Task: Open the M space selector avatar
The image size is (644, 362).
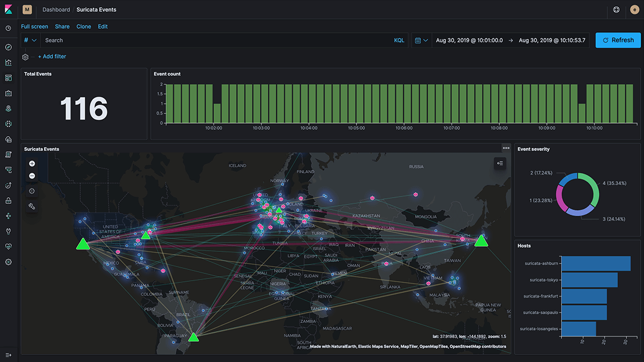Action: click(27, 10)
